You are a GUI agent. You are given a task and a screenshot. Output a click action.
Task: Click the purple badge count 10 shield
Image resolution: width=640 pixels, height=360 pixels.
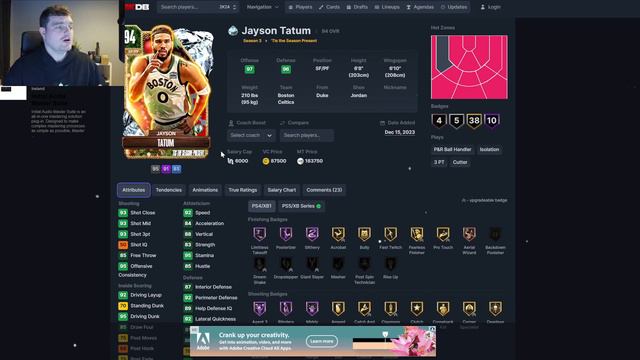[492, 121]
